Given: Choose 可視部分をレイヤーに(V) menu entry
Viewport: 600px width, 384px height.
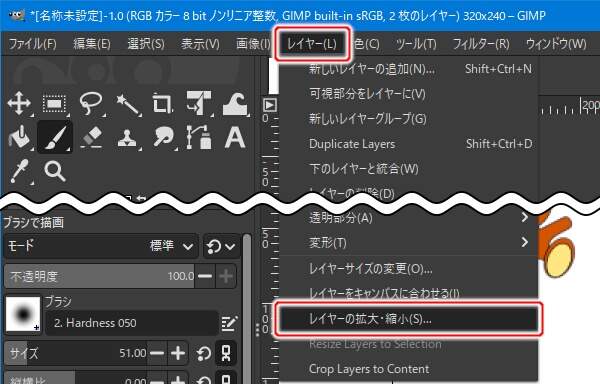Looking at the screenshot, I should (x=409, y=94).
